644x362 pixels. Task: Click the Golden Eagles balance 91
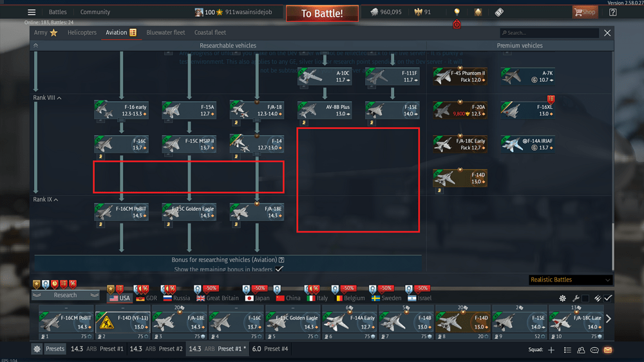[x=423, y=12]
